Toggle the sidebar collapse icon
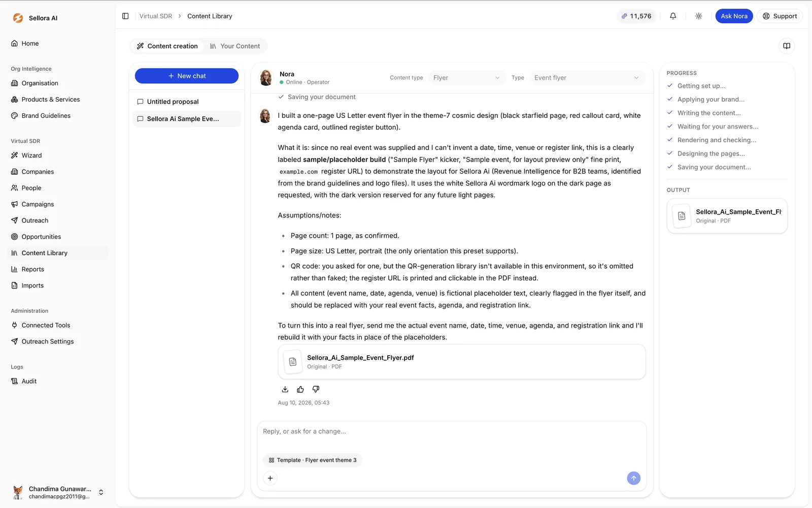The image size is (812, 508). [125, 16]
